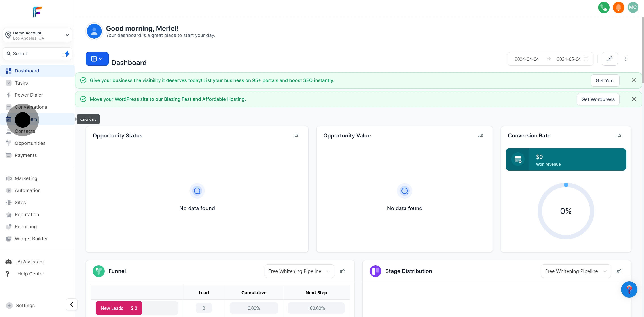644x317 pixels.
Task: Dismiss the WordPress hosting banner
Action: [634, 99]
